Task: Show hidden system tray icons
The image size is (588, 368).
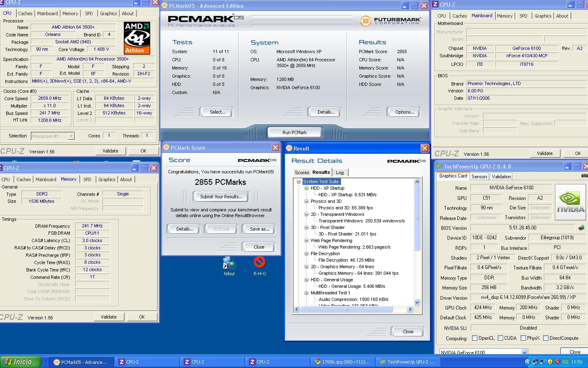Action: [x=528, y=362]
